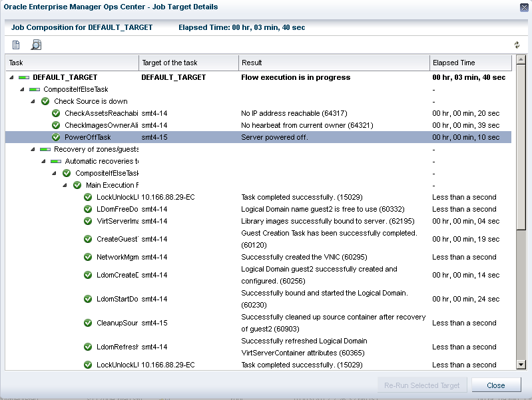Sort by the Result column header

point(334,63)
